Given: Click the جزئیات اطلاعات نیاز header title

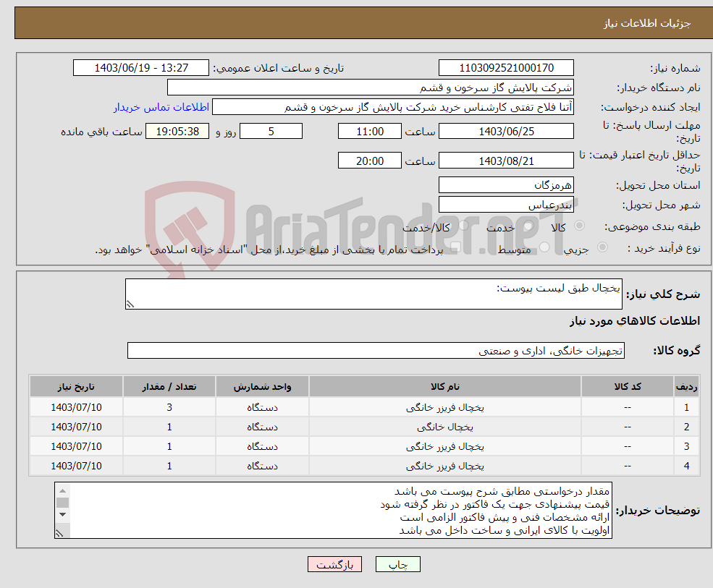Looking at the screenshot, I should tap(647, 22).
